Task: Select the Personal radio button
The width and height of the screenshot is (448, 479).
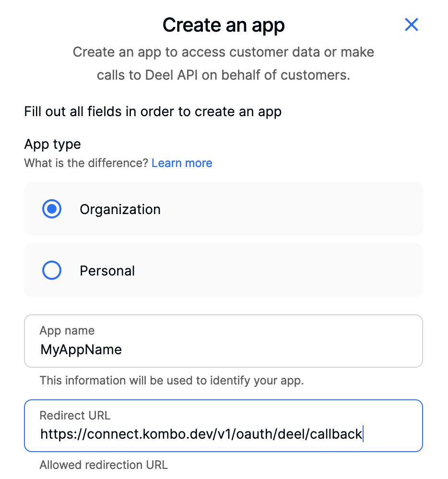Action: 52,270
